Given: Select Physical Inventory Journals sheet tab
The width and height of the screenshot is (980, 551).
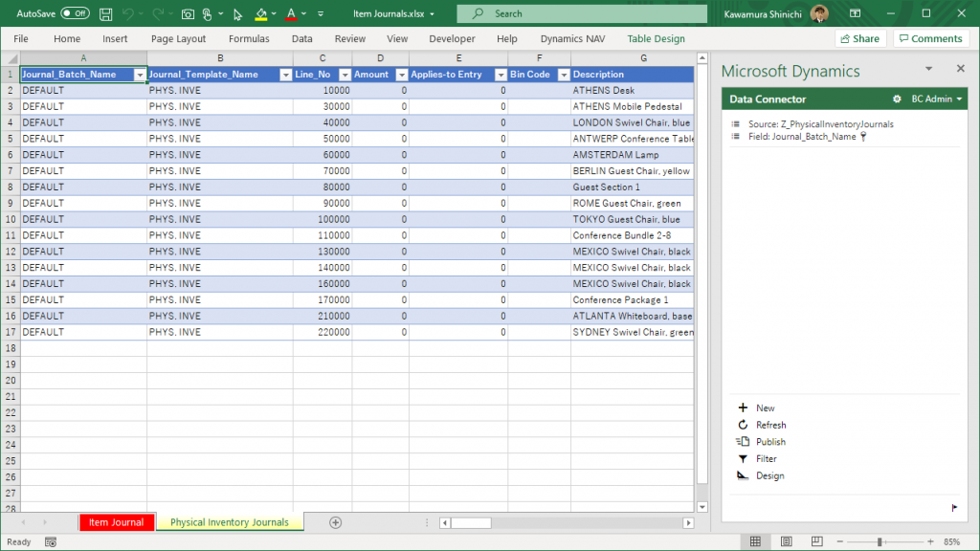Looking at the screenshot, I should point(230,522).
